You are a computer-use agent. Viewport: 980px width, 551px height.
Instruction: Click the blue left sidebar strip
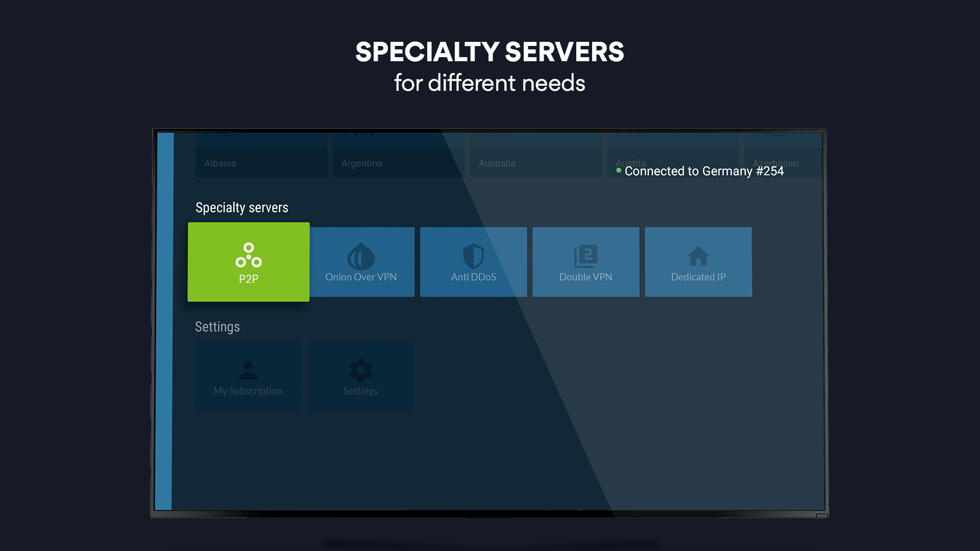click(x=164, y=321)
